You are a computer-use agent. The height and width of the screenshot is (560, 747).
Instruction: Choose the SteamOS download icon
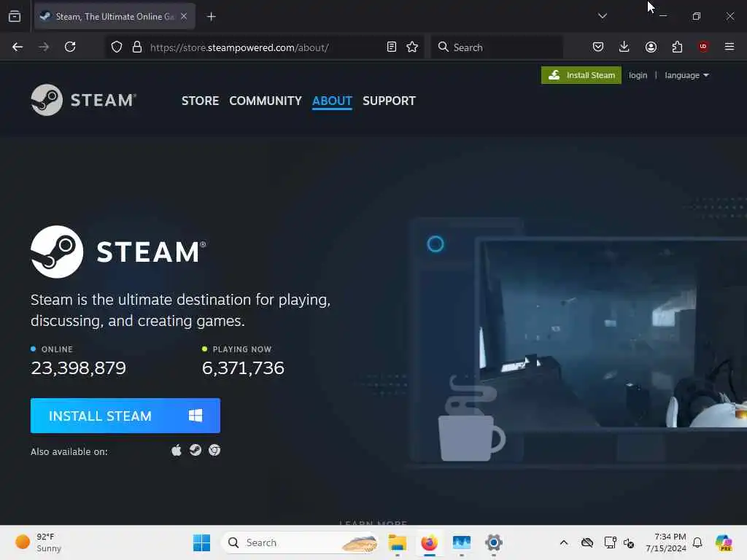(x=196, y=451)
